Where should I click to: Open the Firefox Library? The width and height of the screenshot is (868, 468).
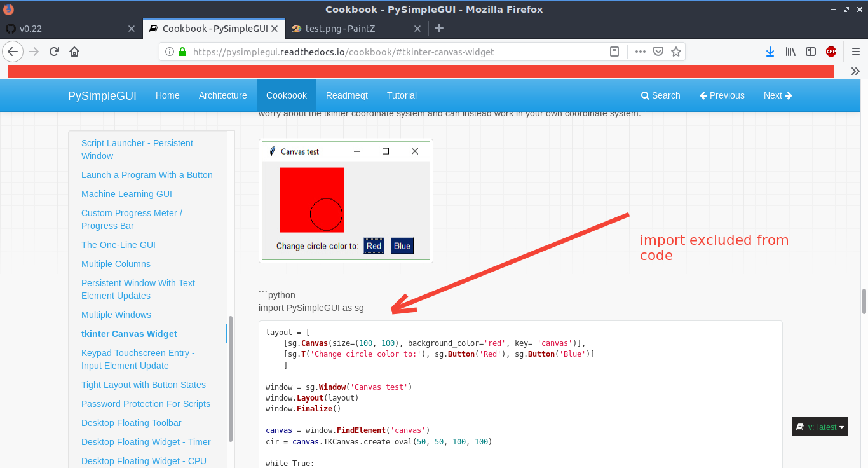(x=790, y=52)
